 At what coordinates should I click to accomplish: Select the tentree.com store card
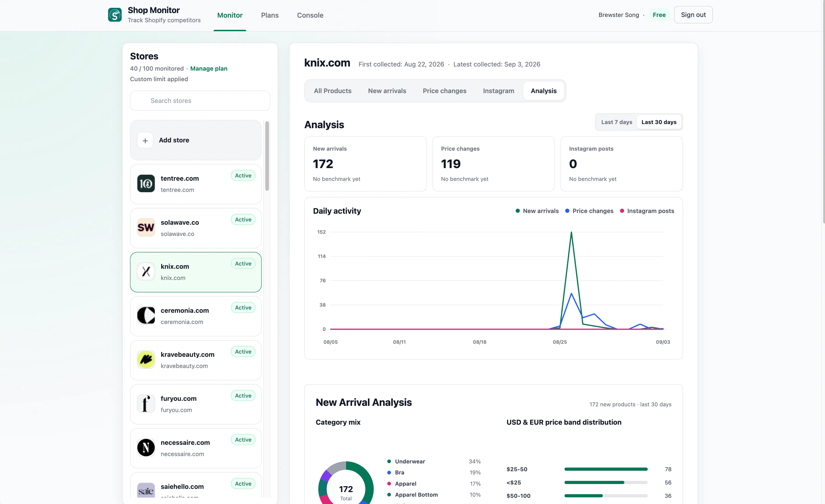[x=196, y=184]
